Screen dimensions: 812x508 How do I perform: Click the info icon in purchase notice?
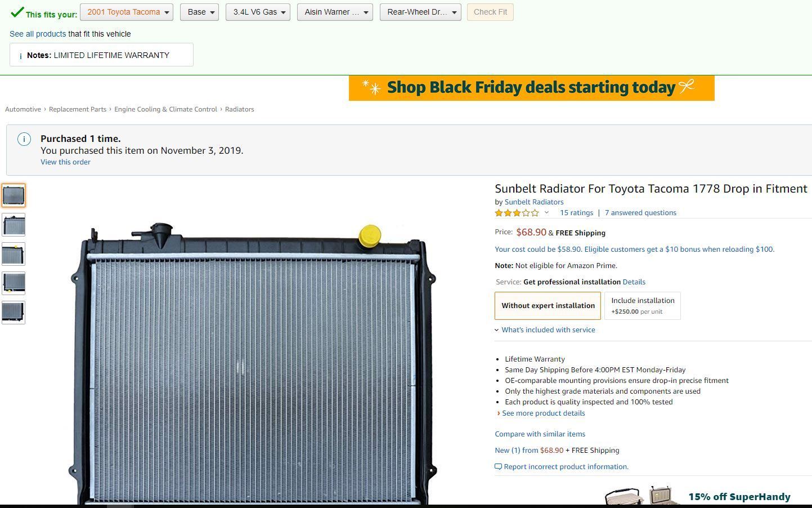click(x=24, y=140)
